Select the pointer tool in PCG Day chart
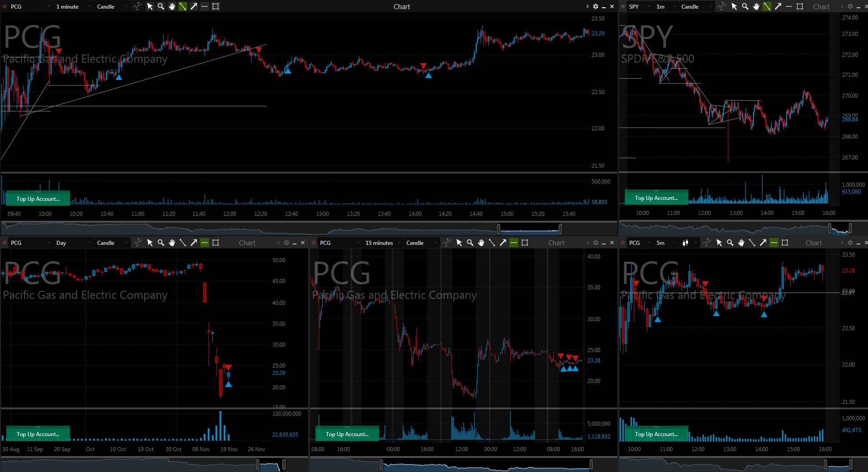Image resolution: width=868 pixels, height=472 pixels. [150, 243]
